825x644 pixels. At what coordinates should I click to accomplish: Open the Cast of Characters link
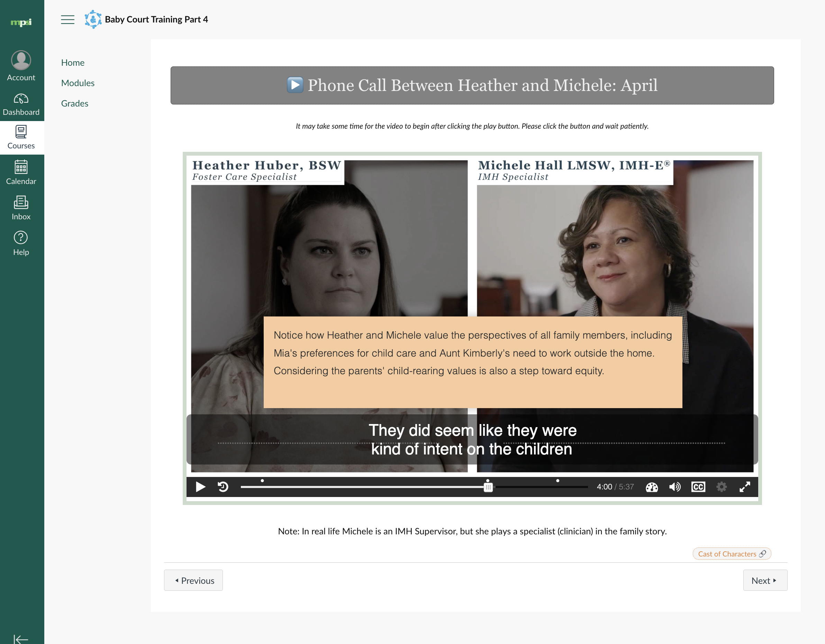click(731, 554)
